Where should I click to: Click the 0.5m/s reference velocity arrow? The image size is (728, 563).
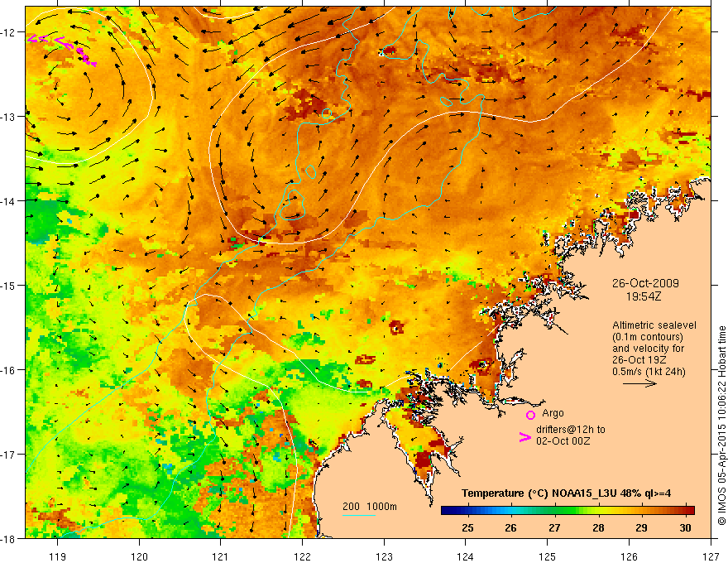pyautogui.click(x=639, y=383)
